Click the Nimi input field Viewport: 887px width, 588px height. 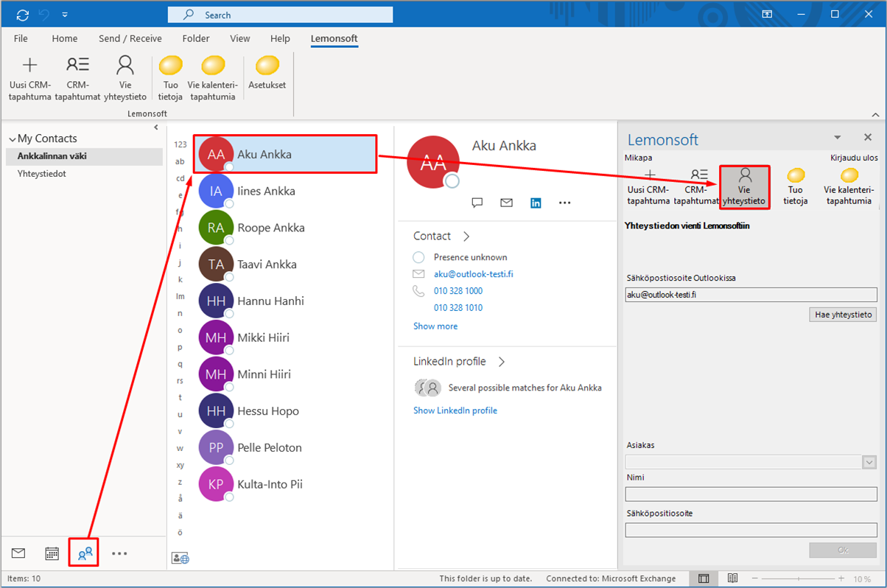751,494
